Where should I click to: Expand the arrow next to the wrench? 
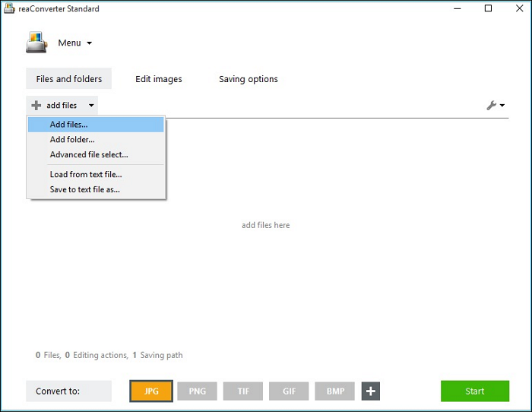tap(502, 105)
